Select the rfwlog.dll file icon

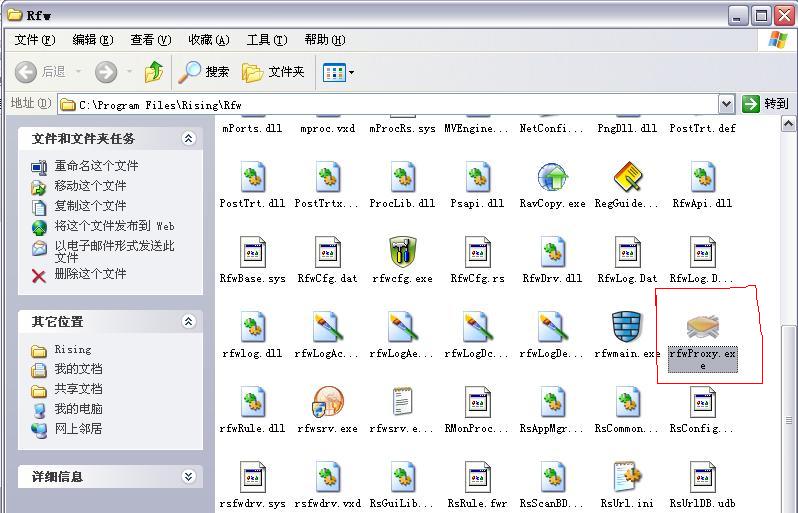point(253,327)
